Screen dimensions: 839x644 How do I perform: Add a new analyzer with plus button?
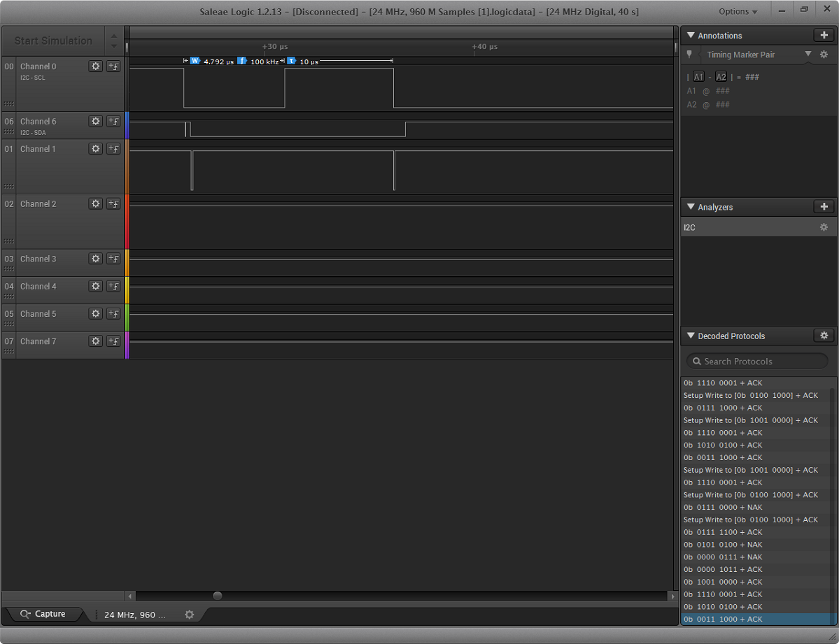[x=824, y=207]
